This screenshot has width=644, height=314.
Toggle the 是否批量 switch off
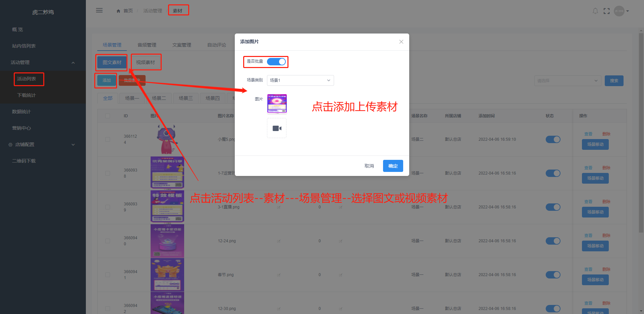click(276, 62)
